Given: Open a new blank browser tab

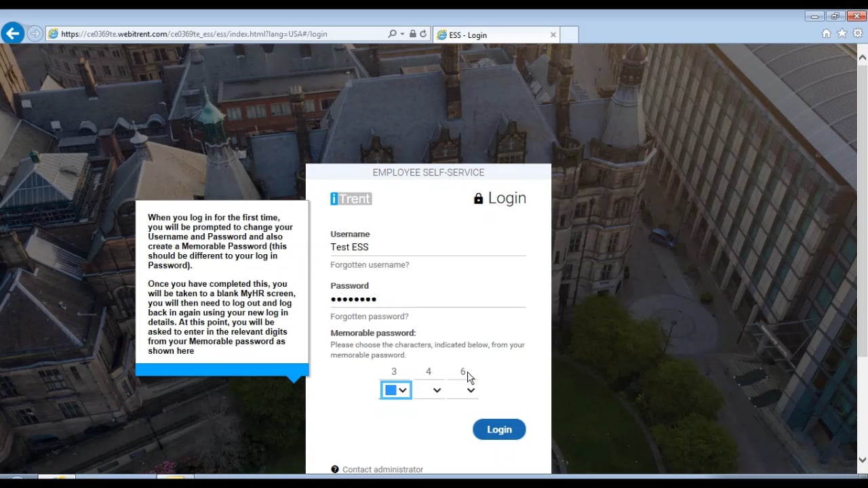Looking at the screenshot, I should (570, 35).
